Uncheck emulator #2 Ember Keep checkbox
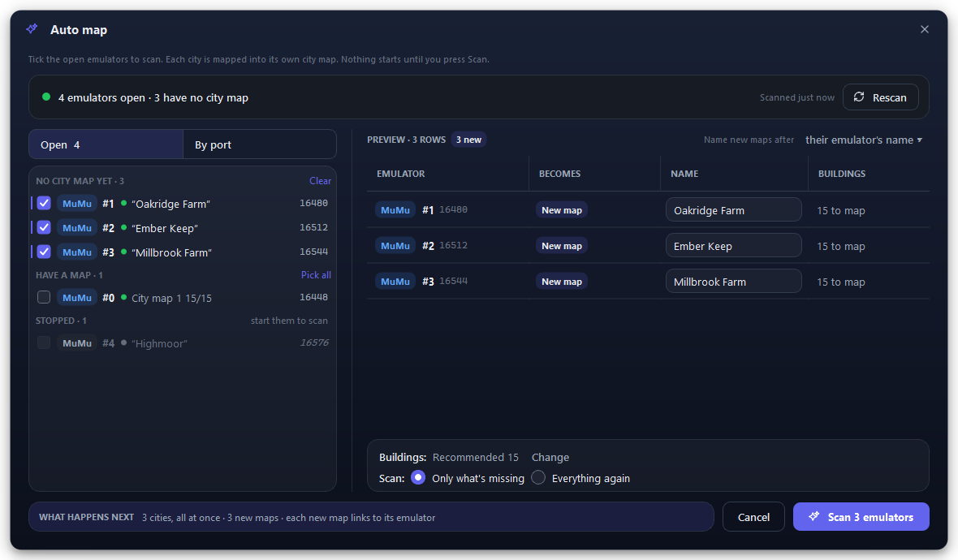Image resolution: width=958 pixels, height=560 pixels. (x=44, y=228)
